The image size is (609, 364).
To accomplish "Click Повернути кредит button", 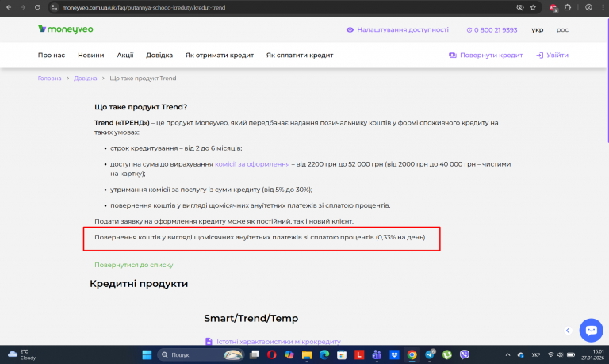I will point(485,56).
